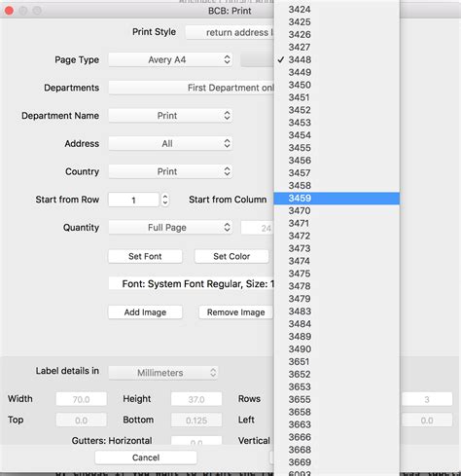
Task: Select Avery label 3666
Action: (337, 437)
